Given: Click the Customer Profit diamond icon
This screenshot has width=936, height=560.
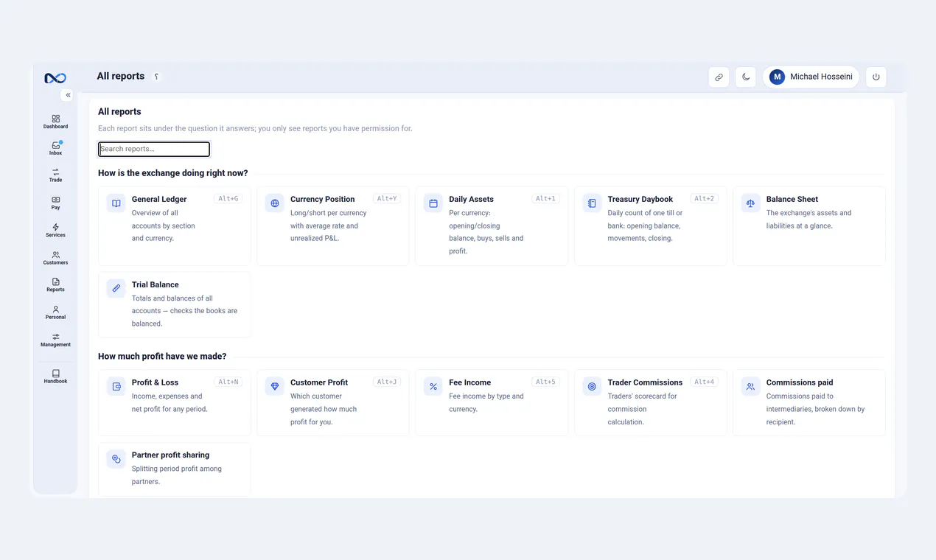Looking at the screenshot, I should coord(275,386).
